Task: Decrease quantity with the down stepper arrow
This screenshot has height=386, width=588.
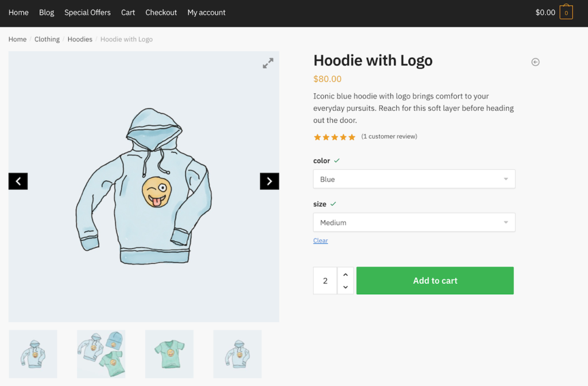Action: click(345, 287)
